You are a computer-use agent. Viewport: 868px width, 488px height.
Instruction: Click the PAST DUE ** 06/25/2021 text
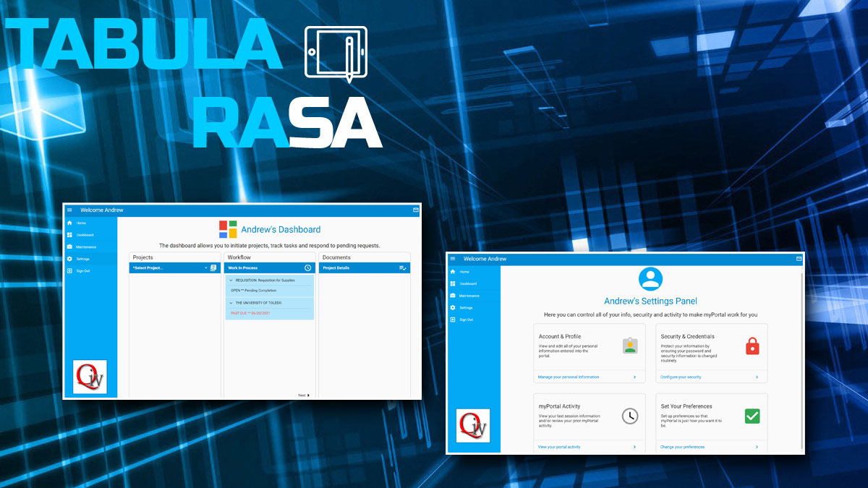coord(250,313)
